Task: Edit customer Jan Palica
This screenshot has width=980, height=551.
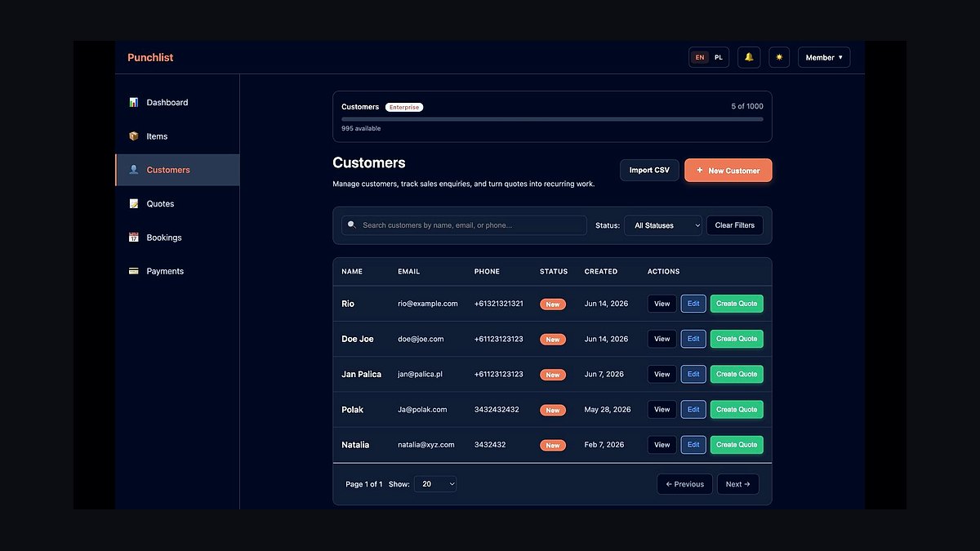Action: (x=693, y=374)
